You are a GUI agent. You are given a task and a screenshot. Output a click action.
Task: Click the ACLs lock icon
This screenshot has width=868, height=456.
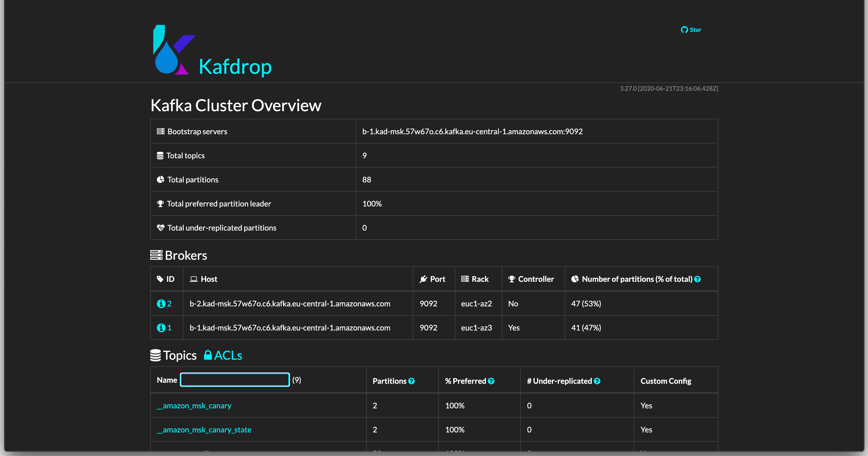208,355
